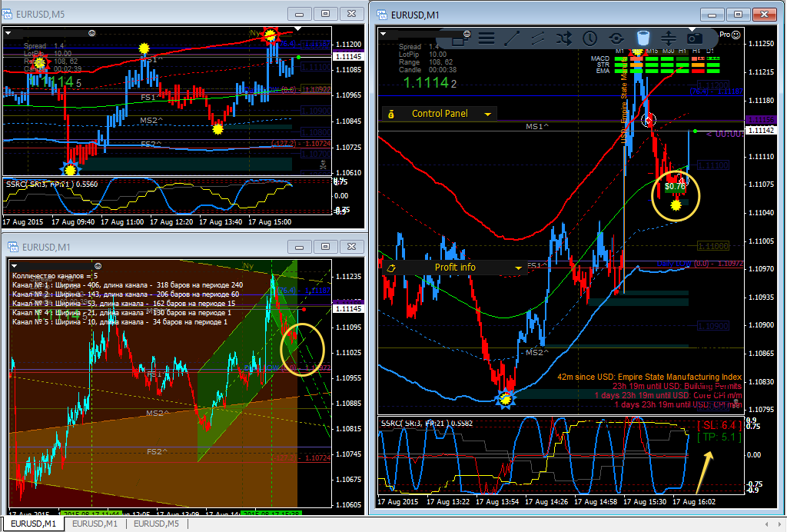This screenshot has height=532, width=787.
Task: Switch to the EURUSD,M5 bottom tab
Action: coord(156,524)
